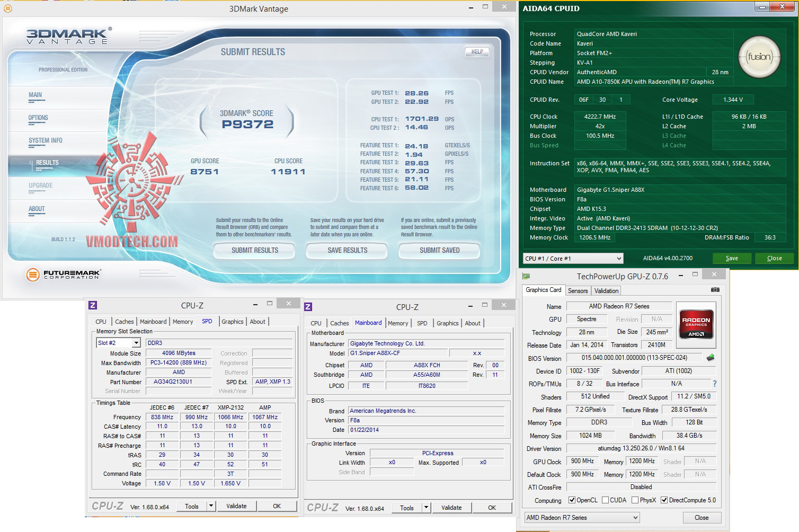Open SYSTEM INFO in 3DMark sidebar
The height and width of the screenshot is (532, 799).
coord(46,140)
